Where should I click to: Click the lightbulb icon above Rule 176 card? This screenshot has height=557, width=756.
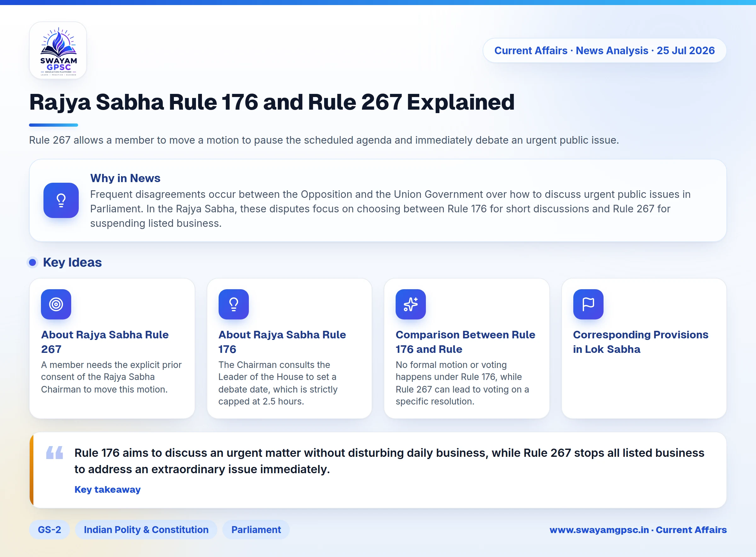234,304
